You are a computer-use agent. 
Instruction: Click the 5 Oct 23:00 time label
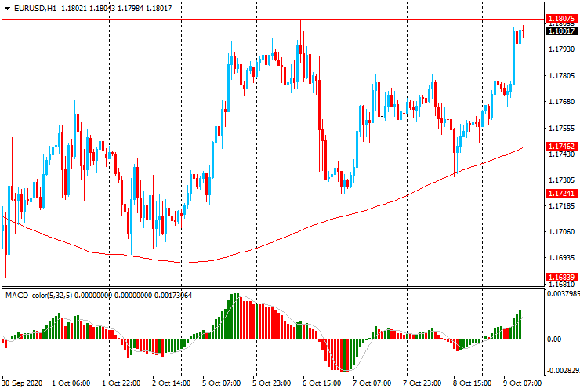tap(271, 383)
